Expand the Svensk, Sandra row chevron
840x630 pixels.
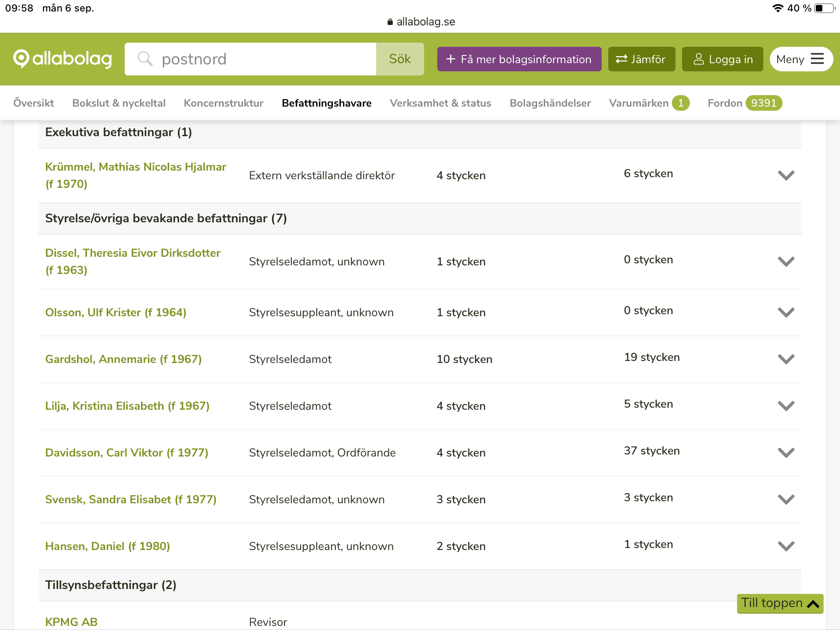point(786,500)
